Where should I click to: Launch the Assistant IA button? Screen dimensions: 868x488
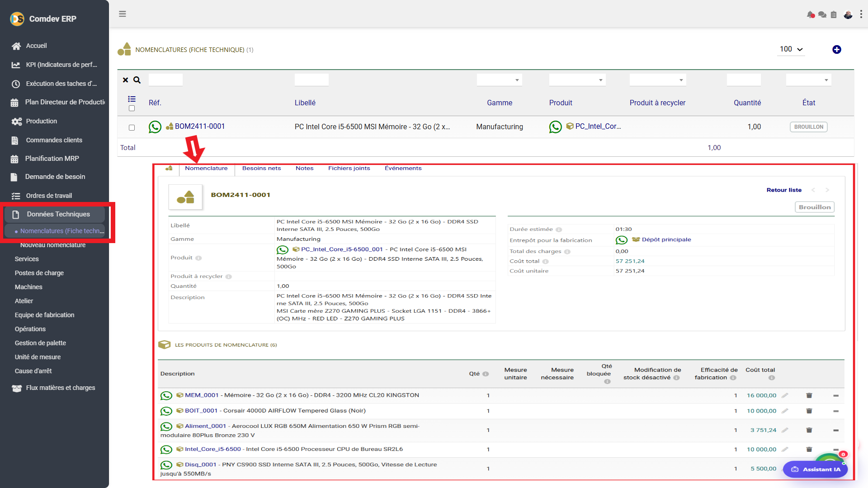(x=816, y=469)
